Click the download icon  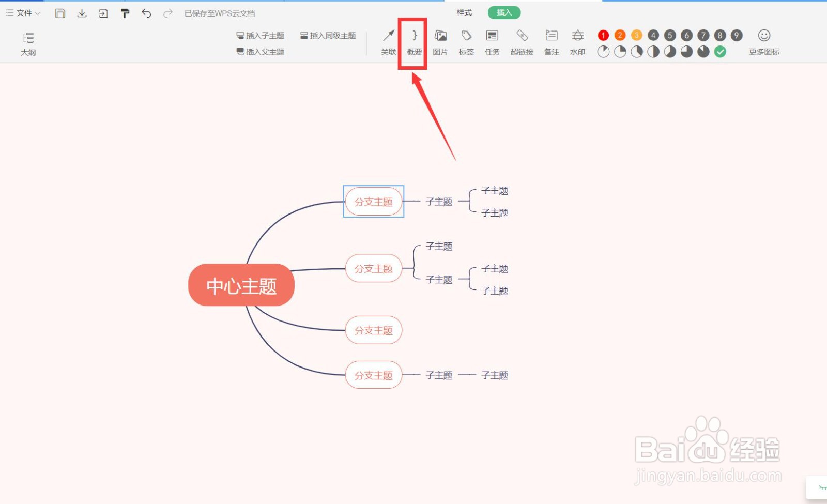click(82, 13)
